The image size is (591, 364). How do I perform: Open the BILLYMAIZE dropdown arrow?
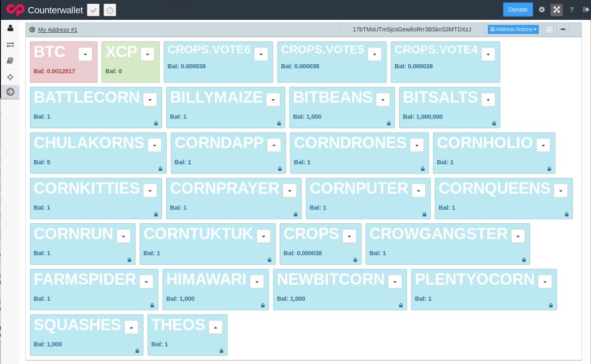point(273,100)
